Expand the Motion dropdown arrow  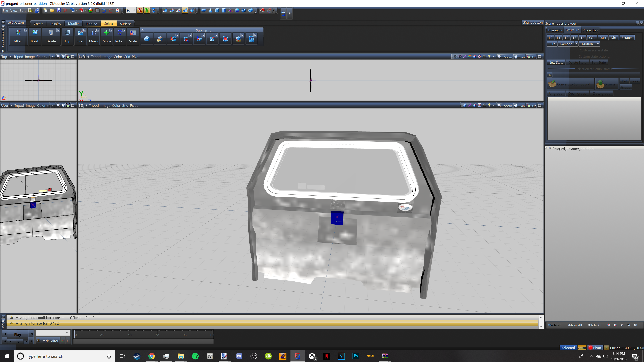pyautogui.click(x=598, y=44)
